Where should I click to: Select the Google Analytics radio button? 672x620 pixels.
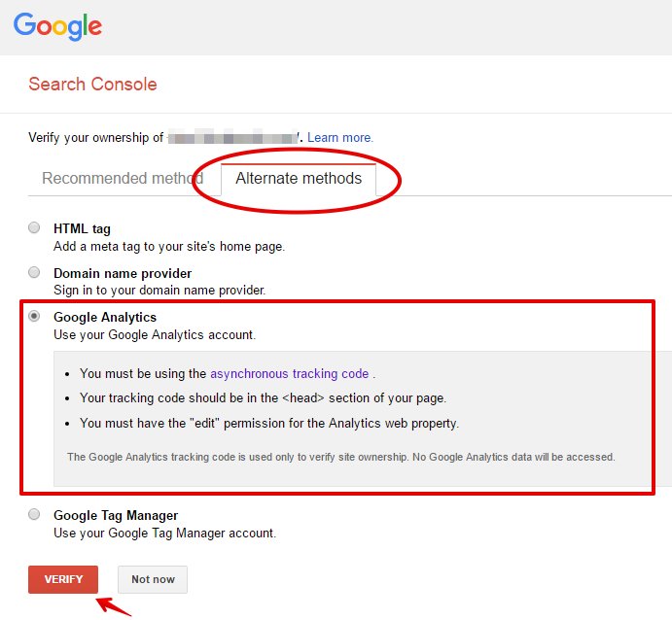point(34,316)
